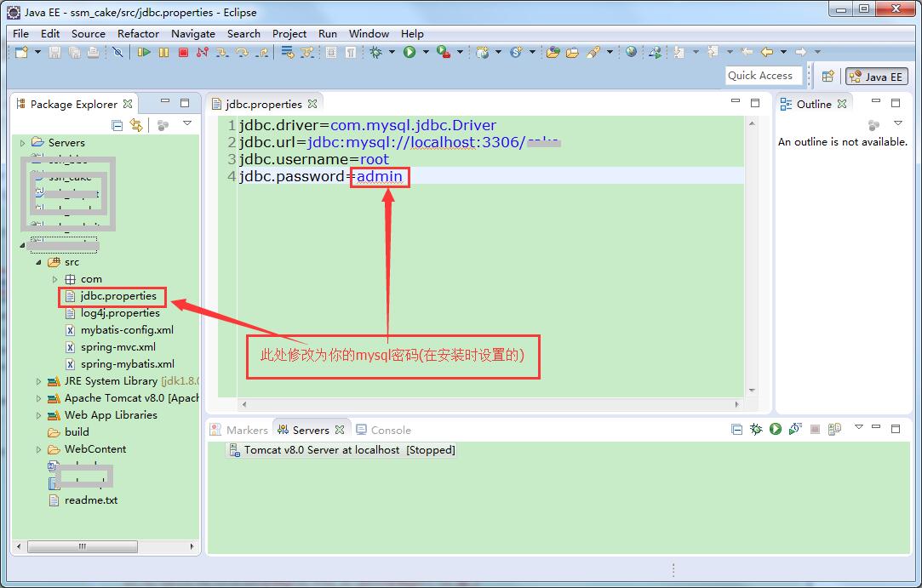Open the New wizard dropdown arrow

[37, 52]
